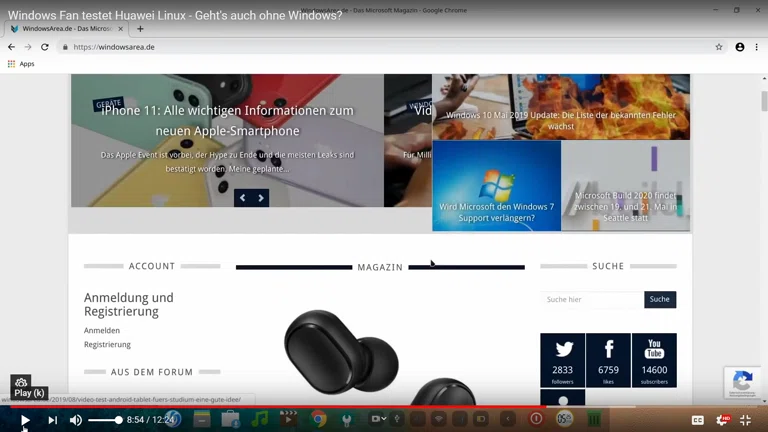Reload the windowsarea.de page

point(45,47)
